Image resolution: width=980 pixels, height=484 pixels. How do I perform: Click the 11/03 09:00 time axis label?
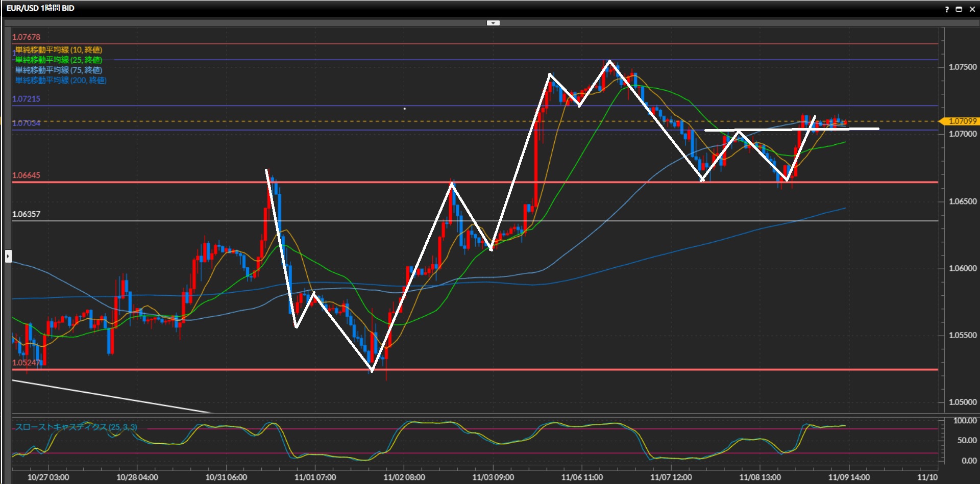pyautogui.click(x=493, y=477)
